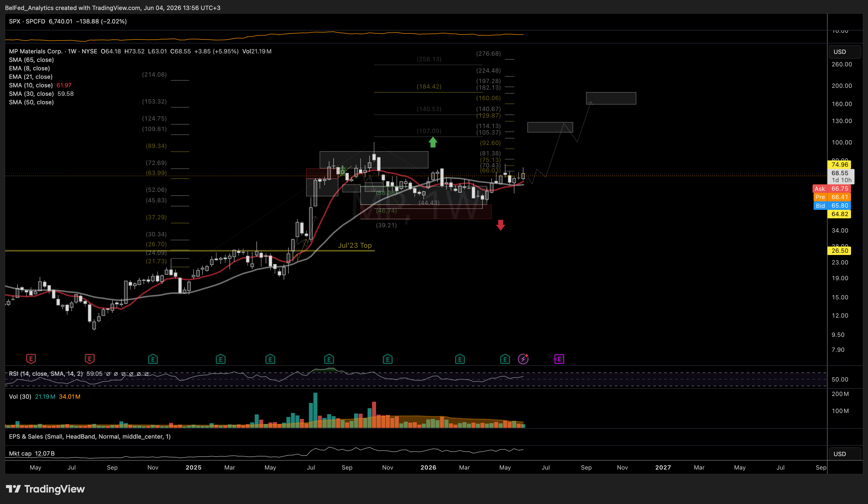Click the (44.43) level label
The image size is (868, 504).
[x=429, y=203]
